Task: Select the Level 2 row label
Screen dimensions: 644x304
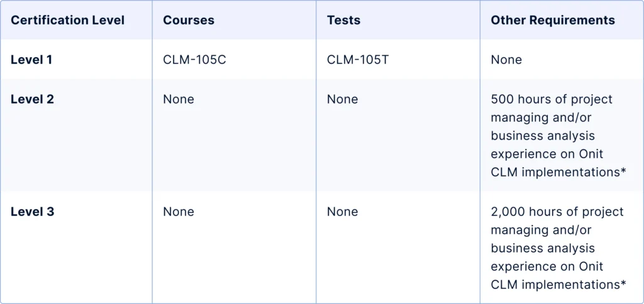Action: [x=32, y=99]
